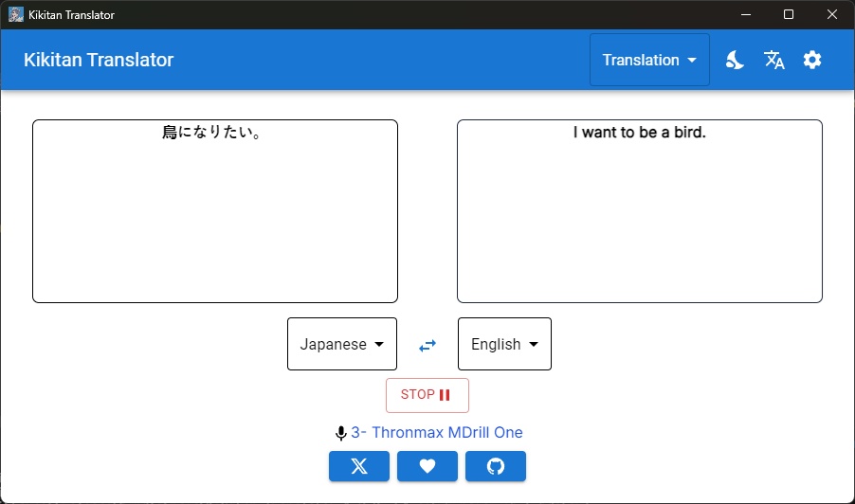
Task: Expand the English target language dropdown
Action: tap(504, 344)
